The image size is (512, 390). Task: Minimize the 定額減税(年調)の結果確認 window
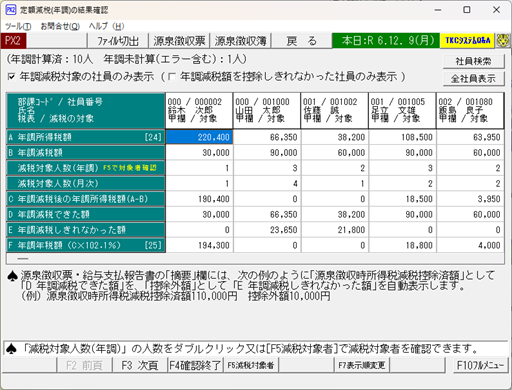pyautogui.click(x=438, y=10)
